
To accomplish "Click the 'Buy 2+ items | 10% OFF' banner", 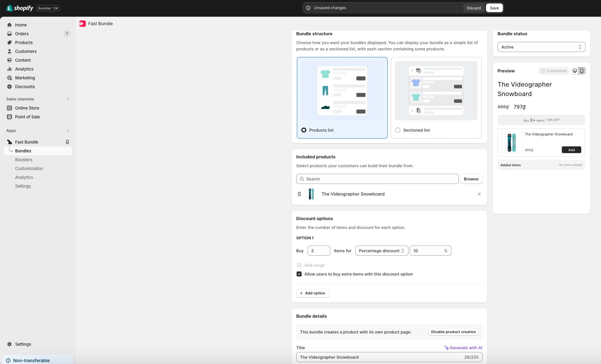I will click(x=541, y=120).
